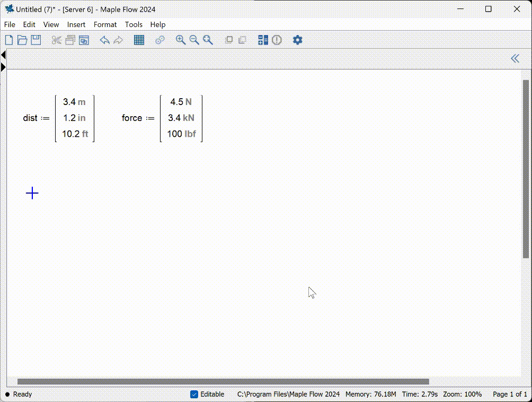Screen dimensions: 532x402
Task: Click the Zoom In magnifier
Action: click(181, 40)
